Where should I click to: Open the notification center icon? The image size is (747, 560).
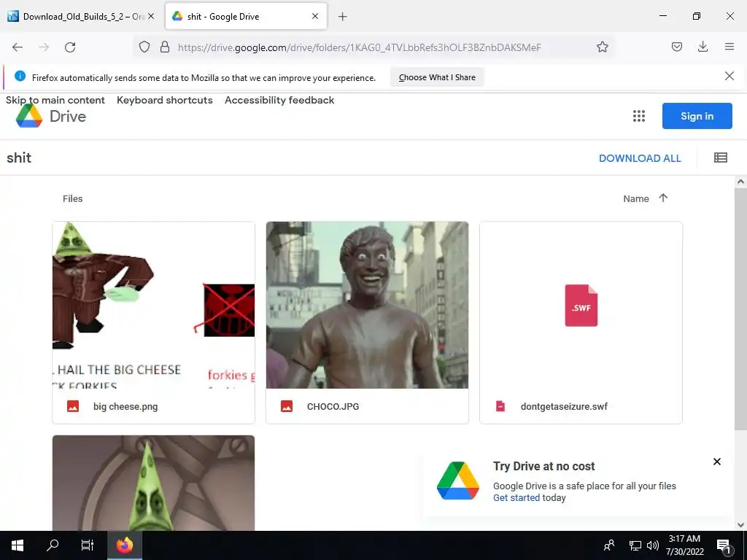(724, 545)
